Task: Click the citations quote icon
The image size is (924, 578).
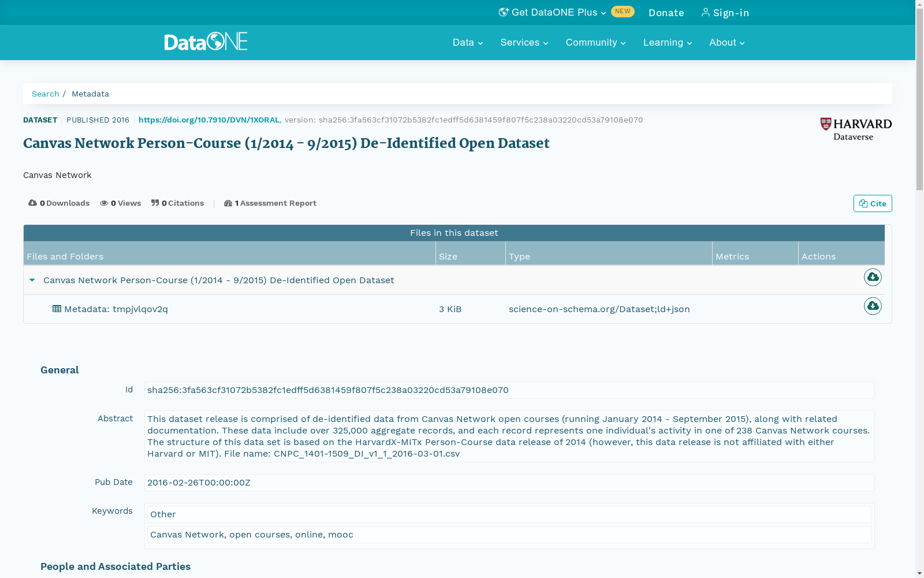Action: [x=155, y=203]
